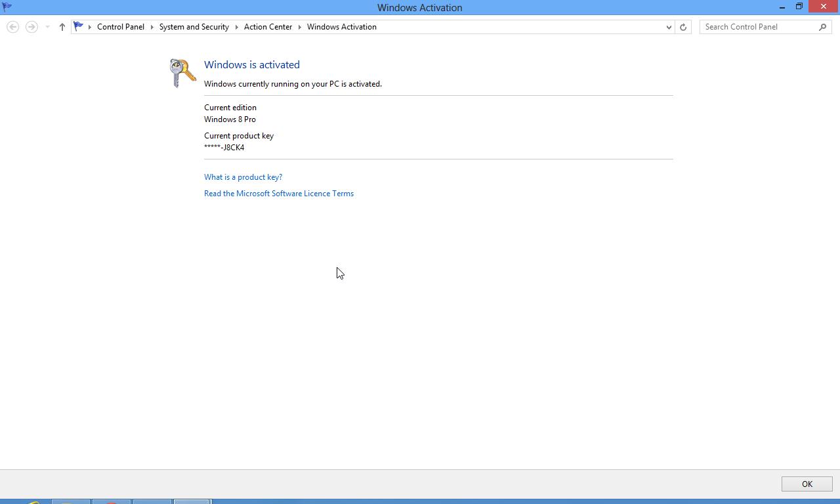Click the search magnifier icon
The height and width of the screenshot is (504, 840).
coord(823,27)
